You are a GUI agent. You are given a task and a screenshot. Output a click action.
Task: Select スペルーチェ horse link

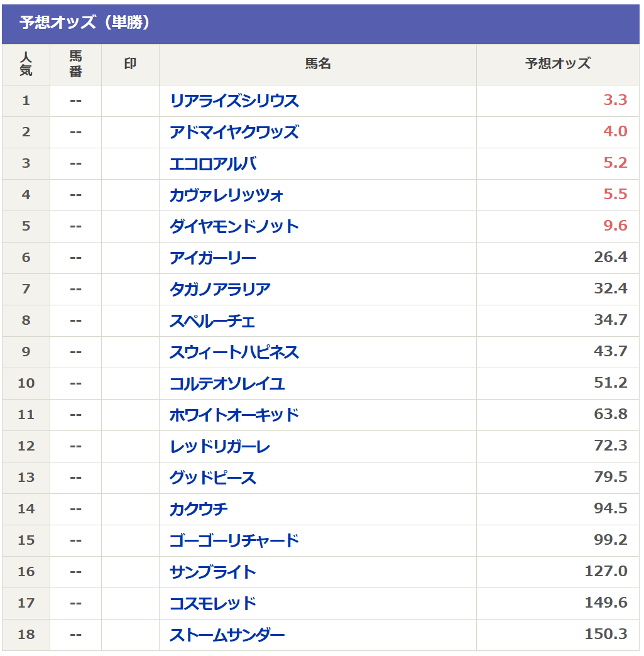click(x=212, y=321)
